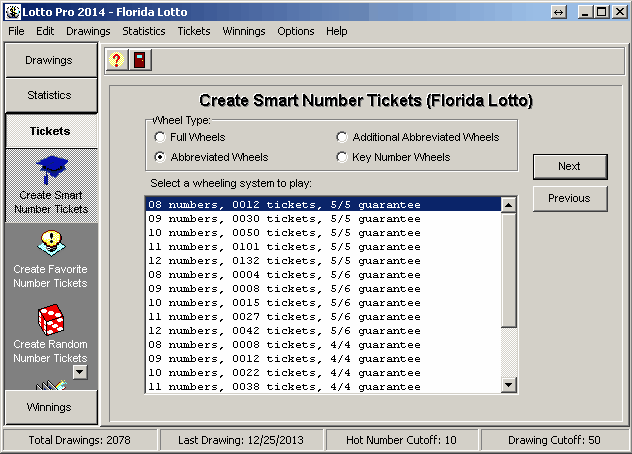Viewport: 632px width, 454px height.
Task: Select Full Wheels radio button
Action: pyautogui.click(x=160, y=137)
